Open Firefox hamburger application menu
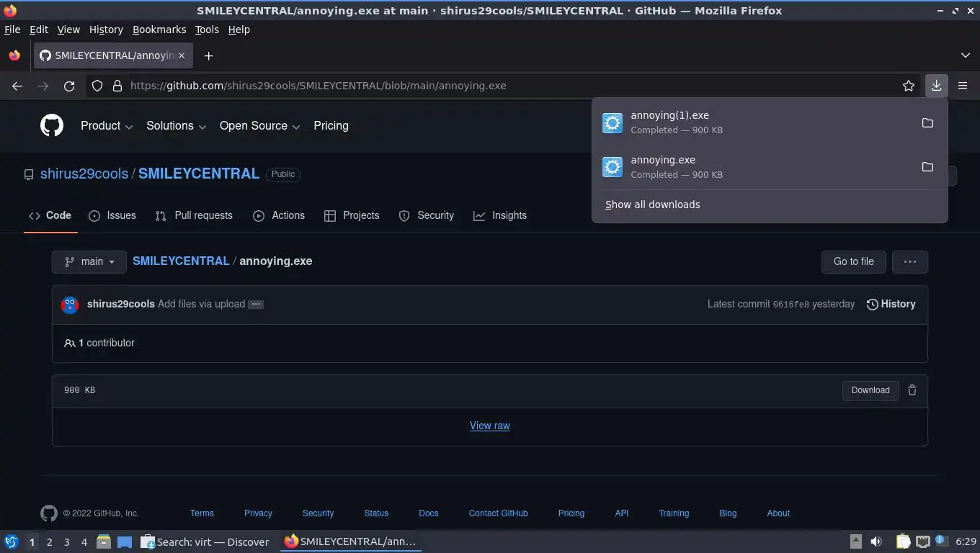This screenshot has width=980, height=553. [963, 86]
